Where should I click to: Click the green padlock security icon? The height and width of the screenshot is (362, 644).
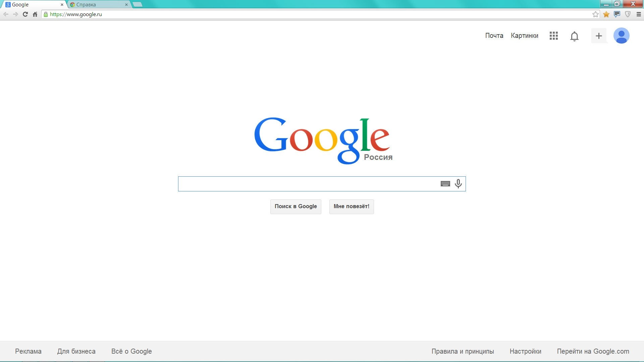click(x=46, y=14)
